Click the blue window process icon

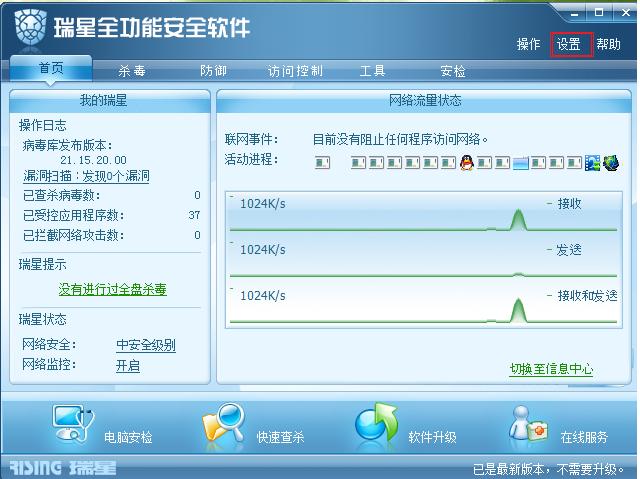click(x=520, y=163)
